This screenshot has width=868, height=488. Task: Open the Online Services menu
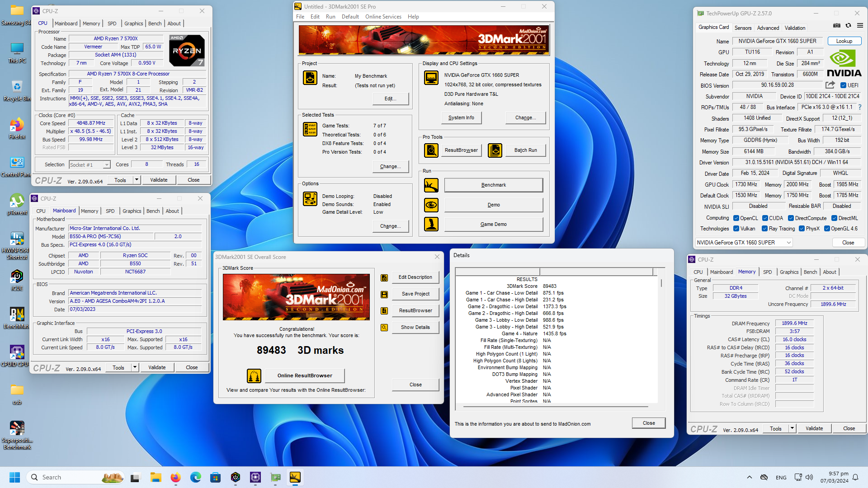(x=383, y=17)
